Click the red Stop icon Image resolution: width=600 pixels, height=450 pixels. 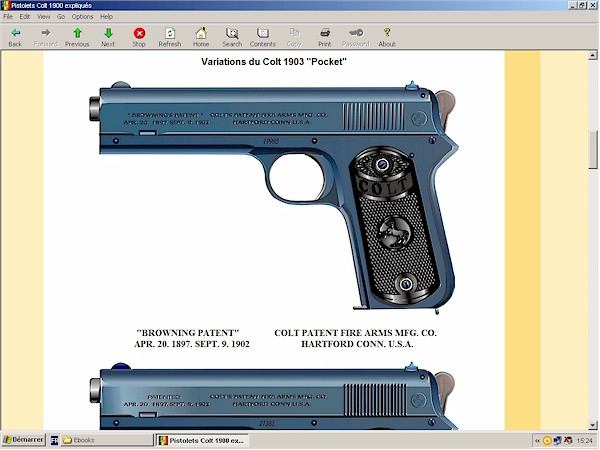139,33
